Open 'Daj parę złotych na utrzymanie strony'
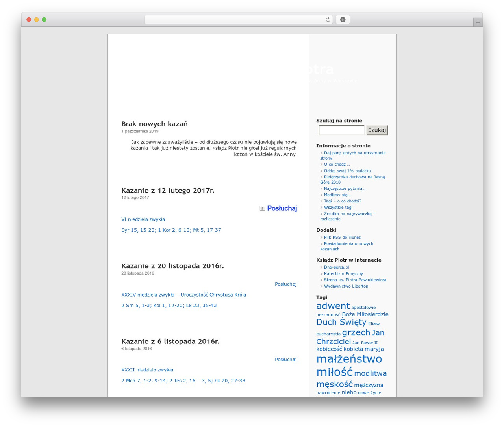 coord(353,156)
